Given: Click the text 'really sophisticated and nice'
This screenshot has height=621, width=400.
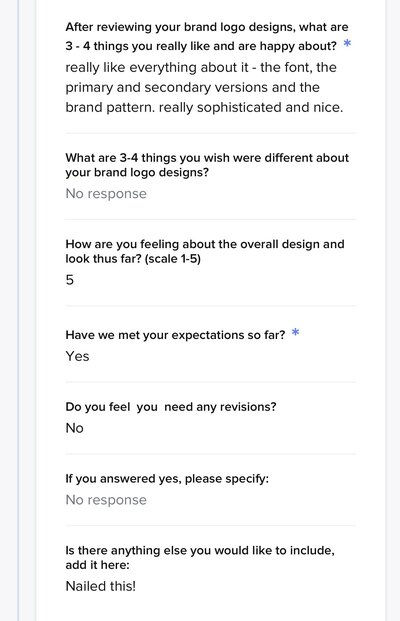Looking at the screenshot, I should point(251,107).
